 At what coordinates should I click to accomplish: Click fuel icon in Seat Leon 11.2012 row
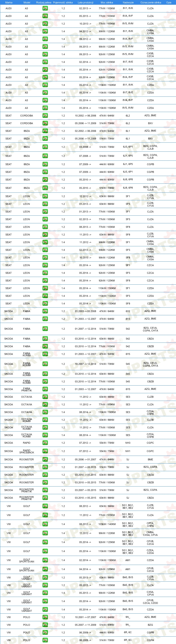[x=45, y=242]
